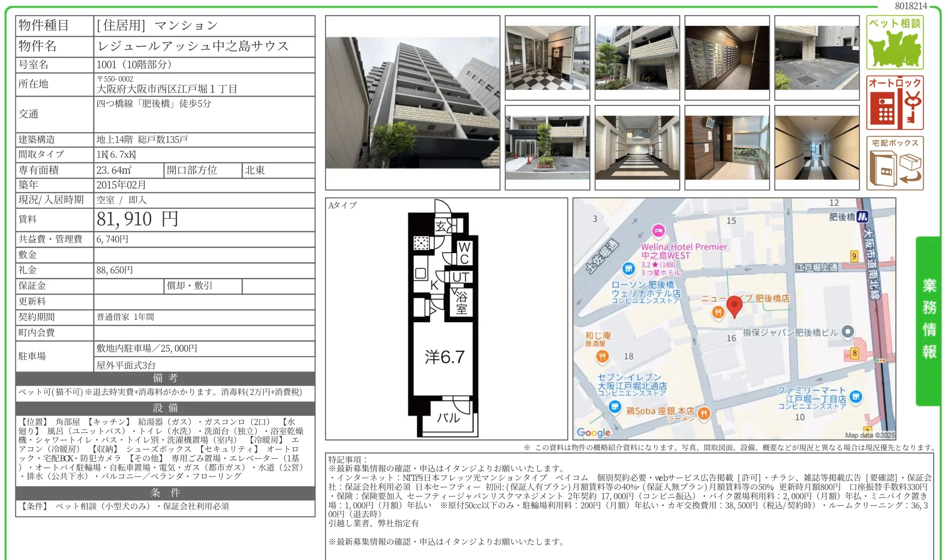This screenshot has width=948, height=560.
Task: Click the 宅配ボックス delivery box icon
Action: [895, 163]
